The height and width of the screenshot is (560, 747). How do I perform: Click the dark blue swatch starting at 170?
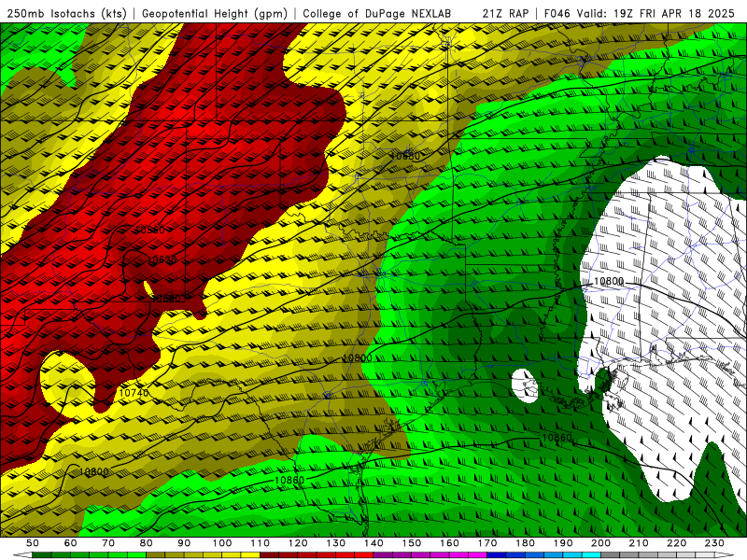(497, 554)
